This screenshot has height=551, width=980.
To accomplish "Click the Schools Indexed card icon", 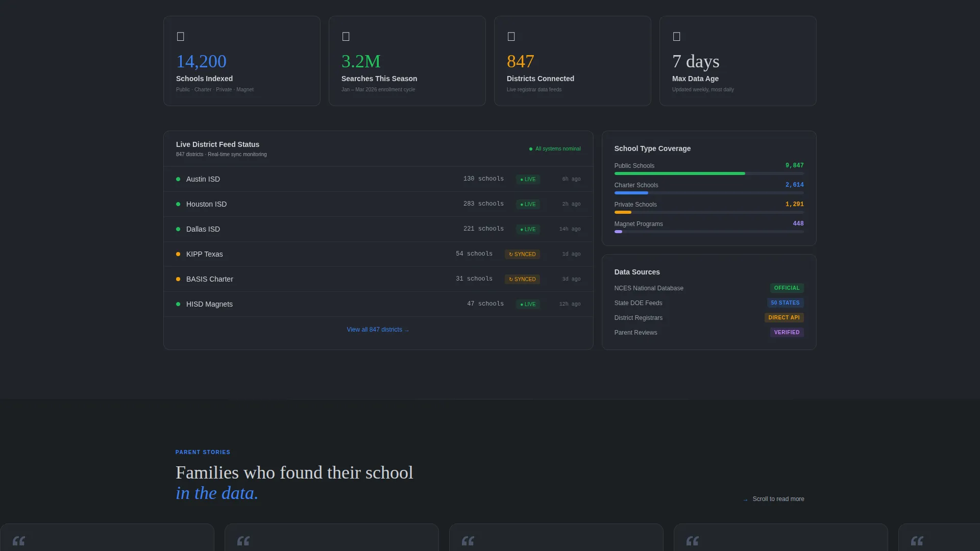I will pos(180,36).
